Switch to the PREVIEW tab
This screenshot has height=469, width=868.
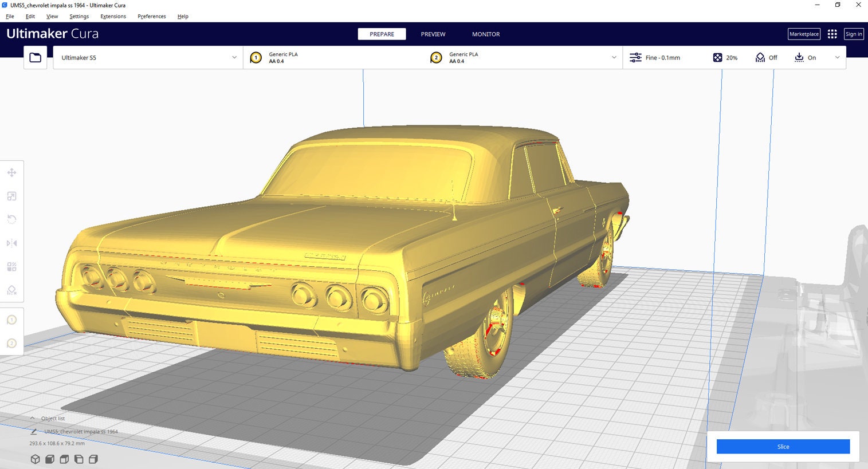tap(433, 34)
